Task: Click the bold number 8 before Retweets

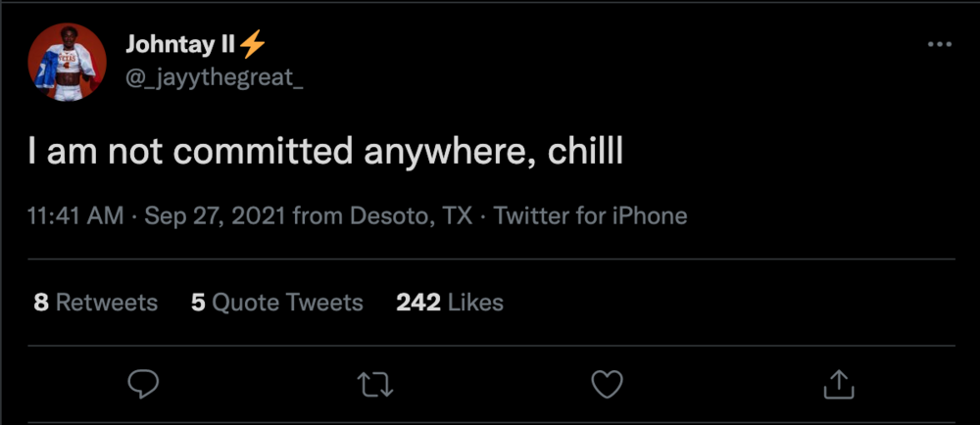Action: click(41, 303)
